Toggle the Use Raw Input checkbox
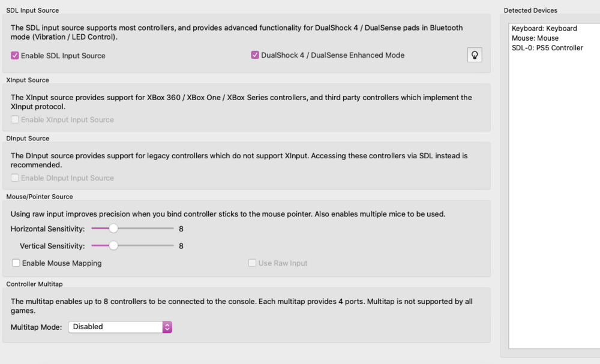This screenshot has width=600, height=364. (253, 263)
